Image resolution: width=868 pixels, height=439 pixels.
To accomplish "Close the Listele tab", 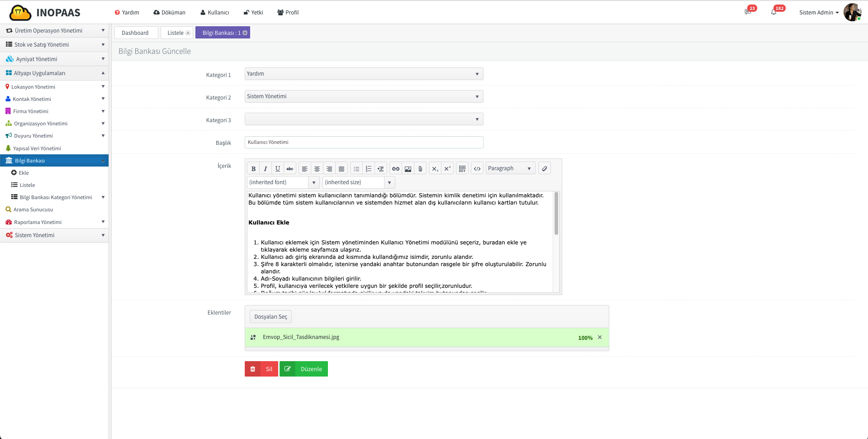I will coord(188,33).
